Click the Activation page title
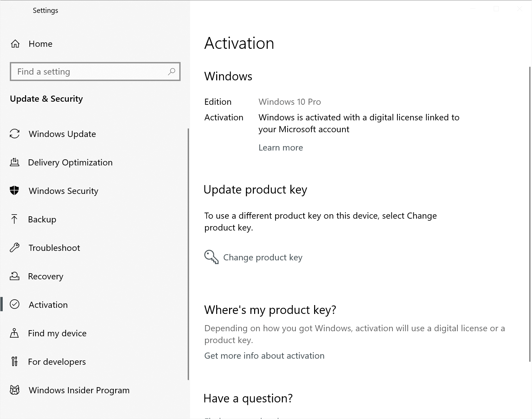This screenshot has width=532, height=419. coord(239,43)
